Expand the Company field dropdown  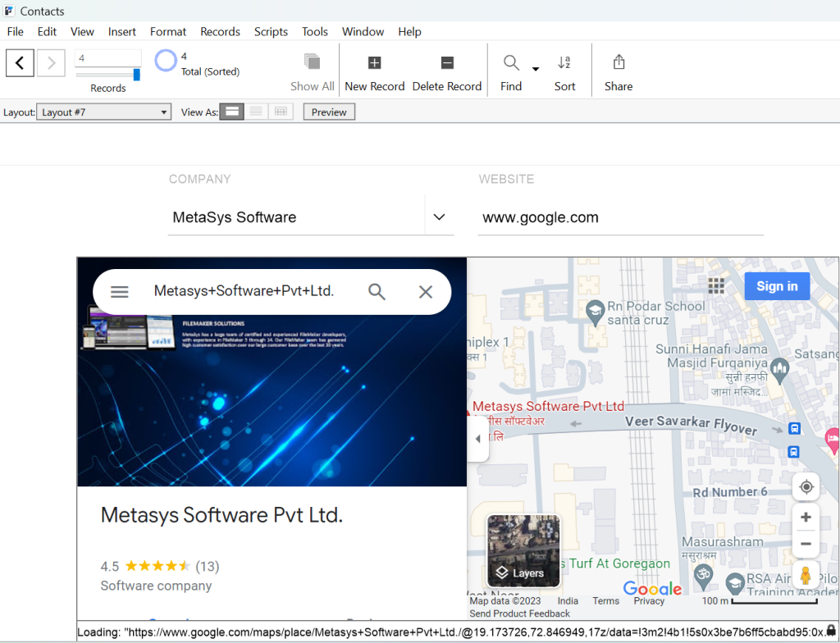[440, 217]
